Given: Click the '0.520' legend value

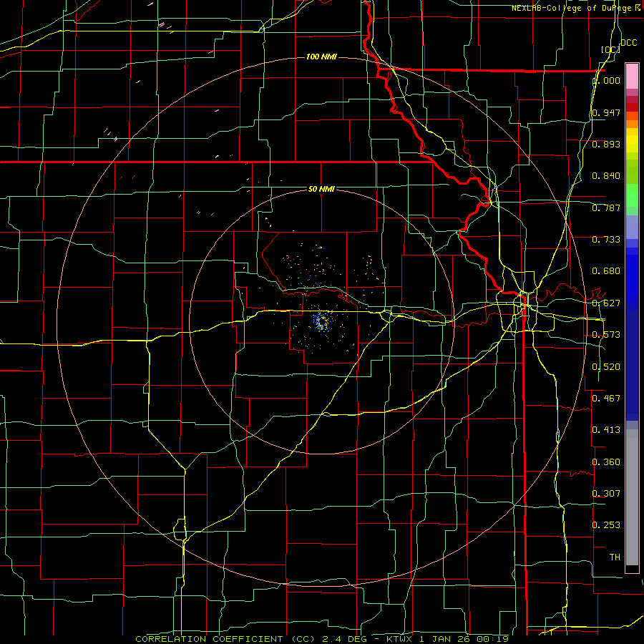Looking at the screenshot, I should (x=606, y=366).
